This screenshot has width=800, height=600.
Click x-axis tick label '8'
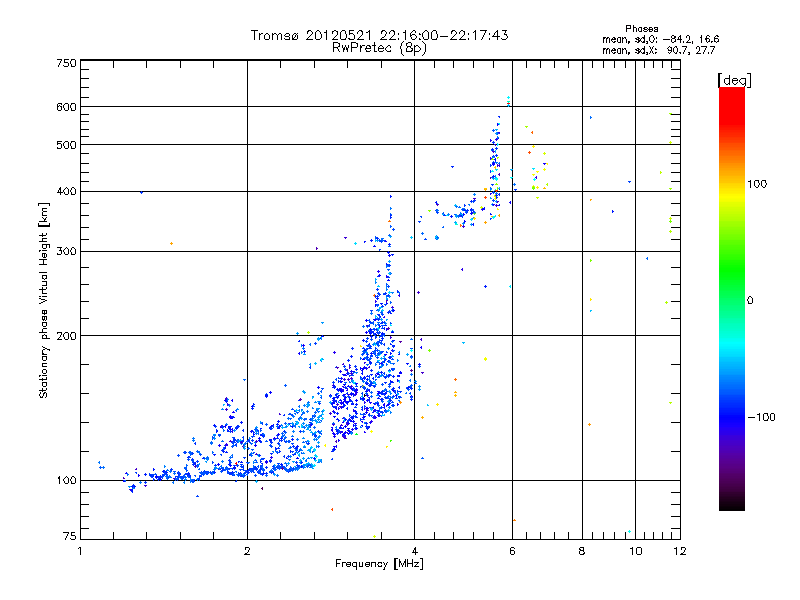[582, 551]
